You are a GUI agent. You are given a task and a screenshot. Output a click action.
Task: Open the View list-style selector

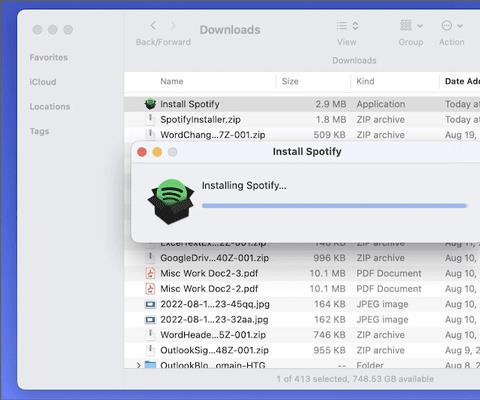[x=347, y=25]
